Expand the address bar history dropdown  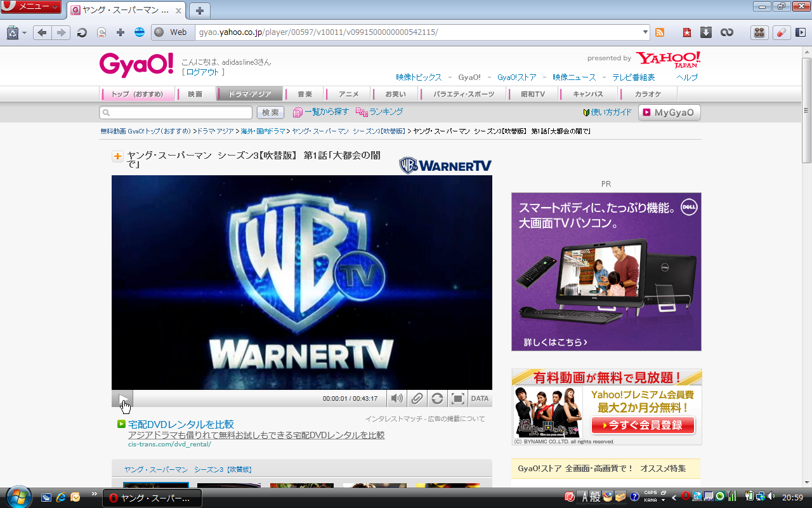646,32
